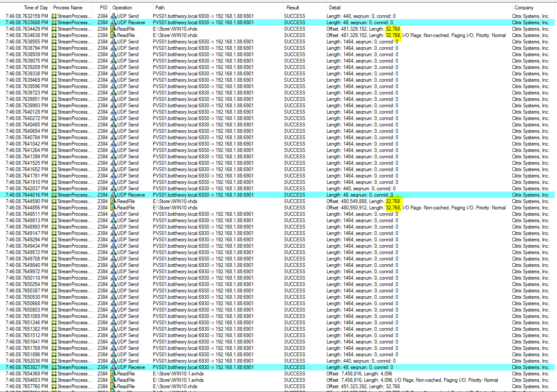Sort events by the PID column header
The width and height of the screenshot is (557, 392).
coord(103,8)
